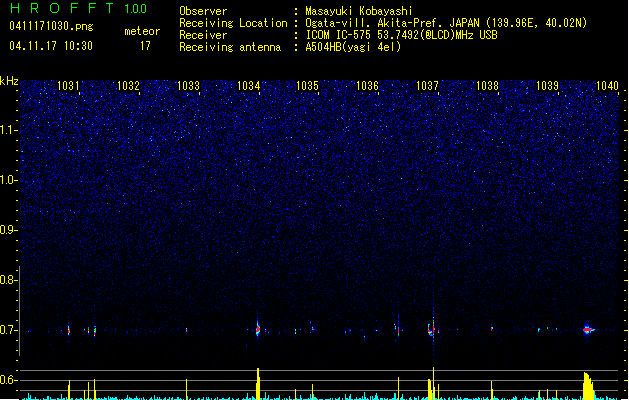
Task: Select observer name Masayuki Kobayashi
Action: click(359, 11)
